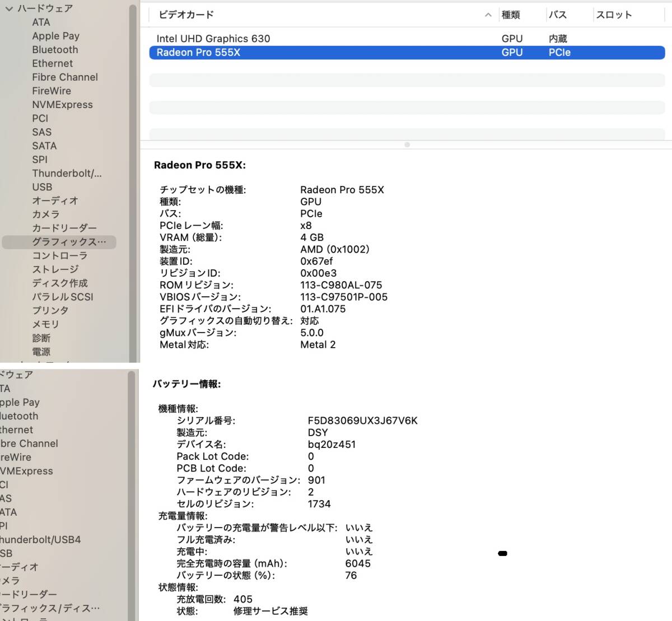This screenshot has height=621, width=672.
Task: Click ROM revision 113-C980AL-075
Action: 341,285
